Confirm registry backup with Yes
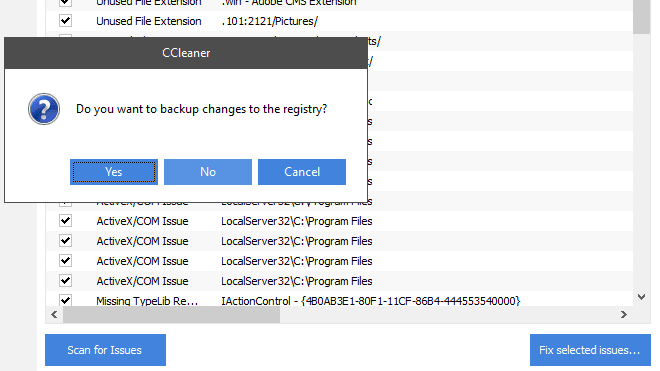Viewport: 660px width, 371px height. [114, 172]
